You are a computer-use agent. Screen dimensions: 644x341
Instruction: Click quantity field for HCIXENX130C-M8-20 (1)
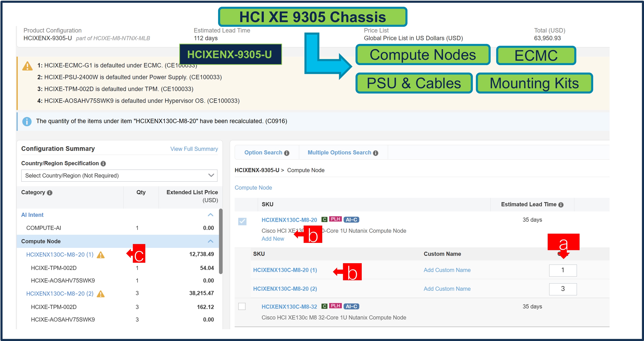[x=563, y=270]
